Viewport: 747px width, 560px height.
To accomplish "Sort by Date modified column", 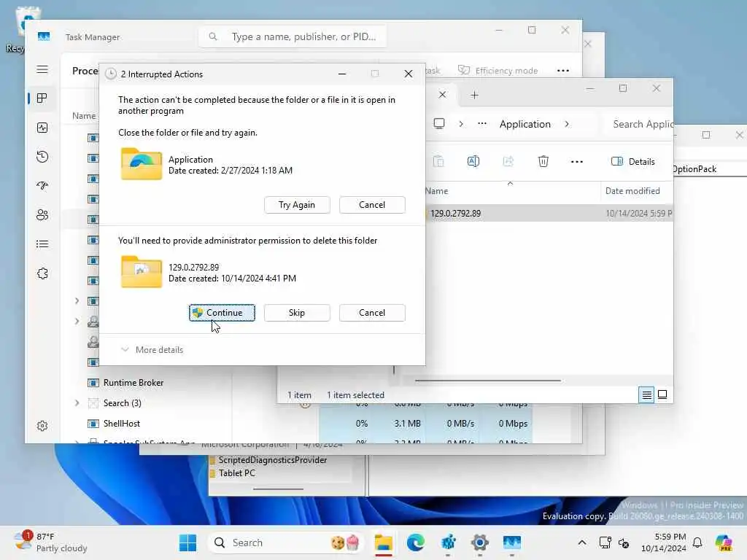I will point(632,191).
